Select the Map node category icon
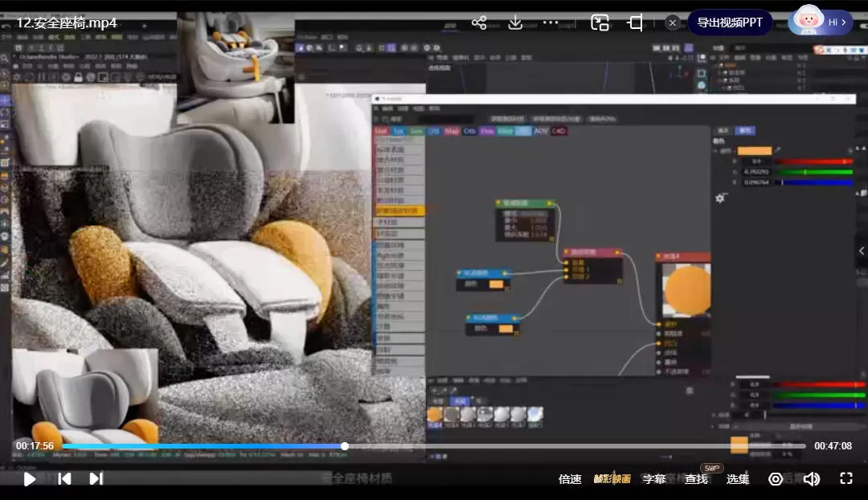Viewport: 868px width, 500px height. tap(451, 131)
